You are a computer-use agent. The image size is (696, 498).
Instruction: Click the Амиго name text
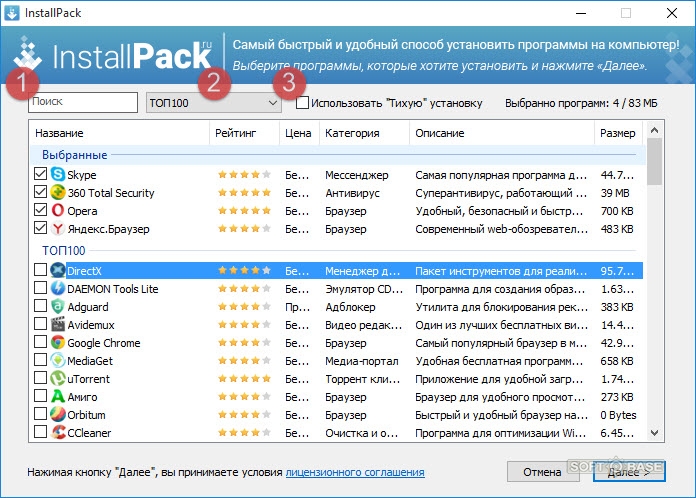point(82,397)
